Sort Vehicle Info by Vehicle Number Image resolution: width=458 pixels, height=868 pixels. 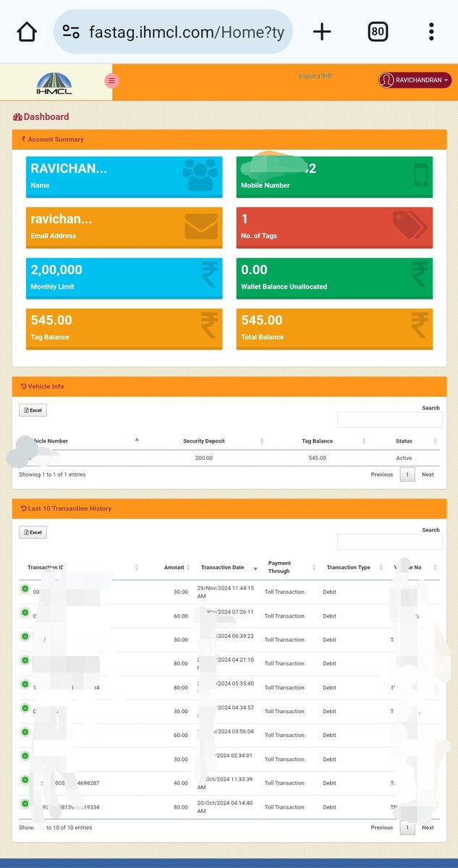point(80,441)
